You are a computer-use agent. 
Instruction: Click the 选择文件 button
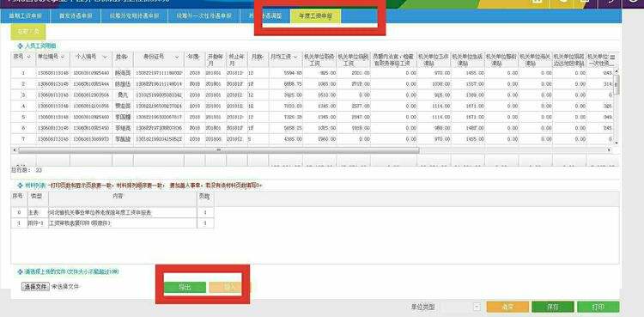35,287
